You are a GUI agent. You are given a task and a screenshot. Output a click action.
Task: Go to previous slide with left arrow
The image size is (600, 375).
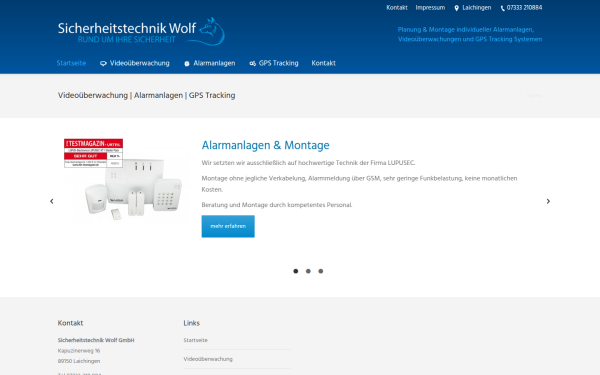click(x=52, y=201)
